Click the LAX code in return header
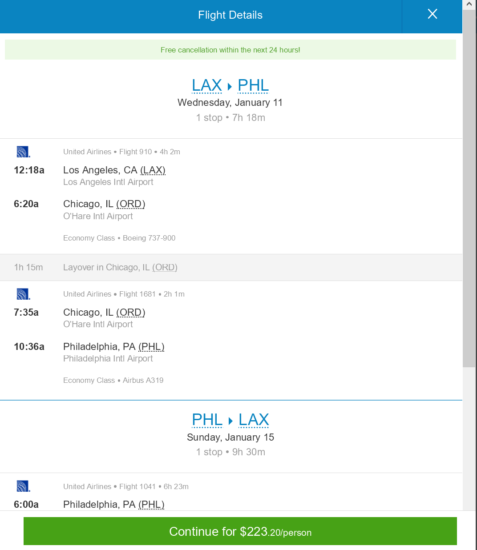This screenshot has height=550, width=477. (254, 420)
